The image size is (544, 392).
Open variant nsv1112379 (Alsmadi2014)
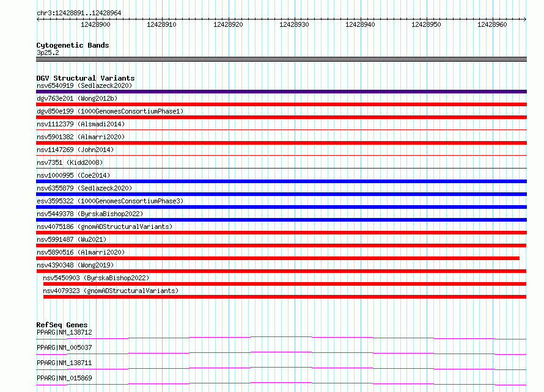pyautogui.click(x=81, y=124)
